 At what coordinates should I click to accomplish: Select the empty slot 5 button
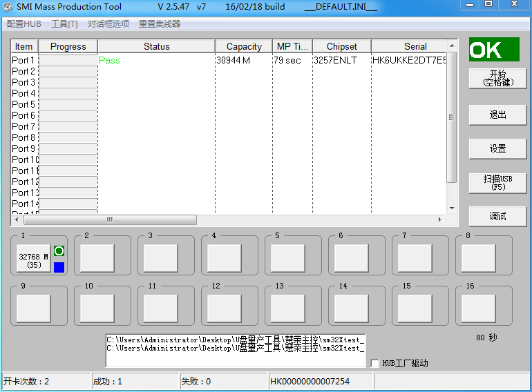(287, 259)
